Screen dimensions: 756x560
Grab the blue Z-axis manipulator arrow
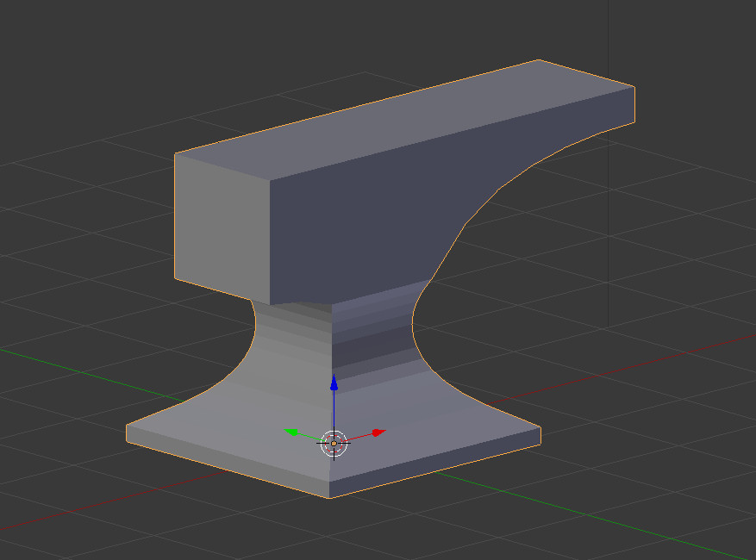pyautogui.click(x=334, y=383)
